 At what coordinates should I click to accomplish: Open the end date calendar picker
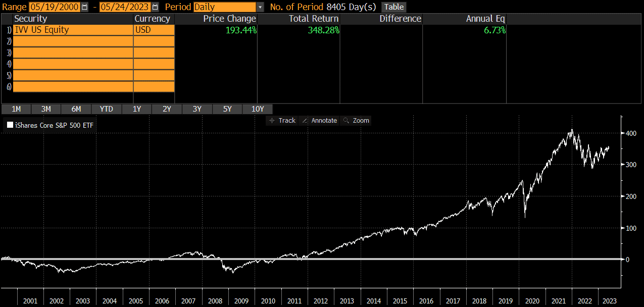coord(155,7)
